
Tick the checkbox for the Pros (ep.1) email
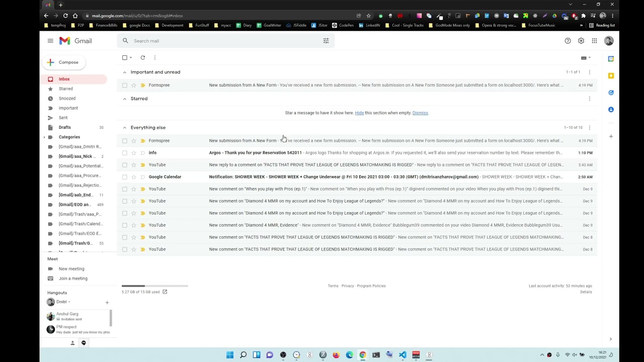tap(125, 189)
